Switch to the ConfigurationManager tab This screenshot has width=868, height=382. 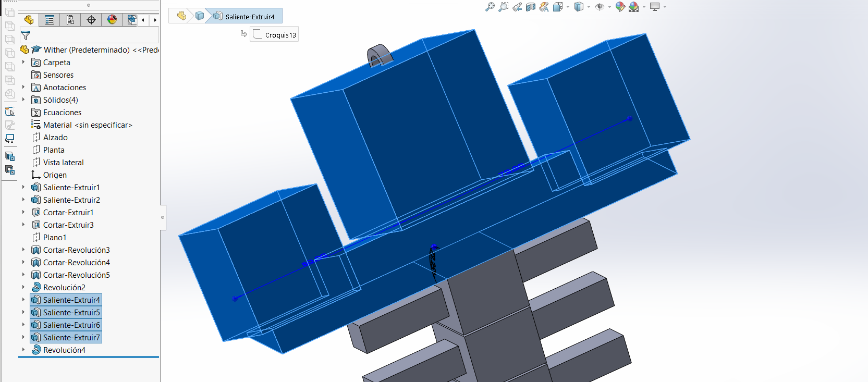70,20
